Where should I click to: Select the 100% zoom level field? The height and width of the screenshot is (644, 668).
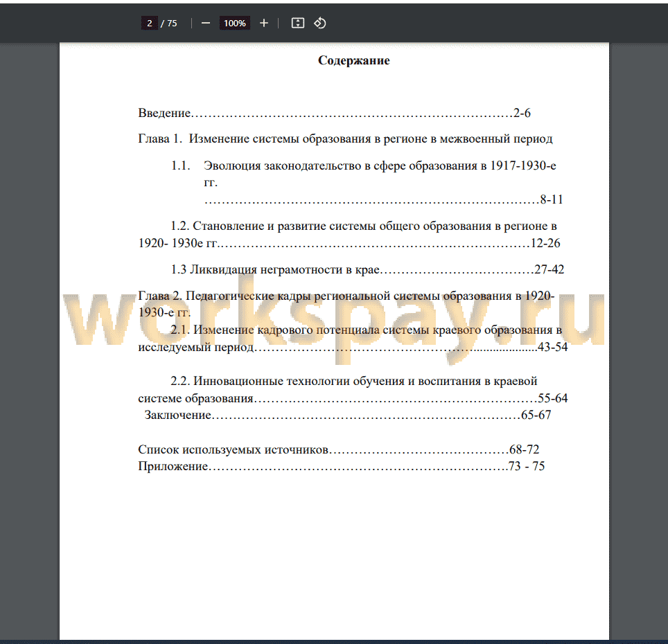pos(235,23)
